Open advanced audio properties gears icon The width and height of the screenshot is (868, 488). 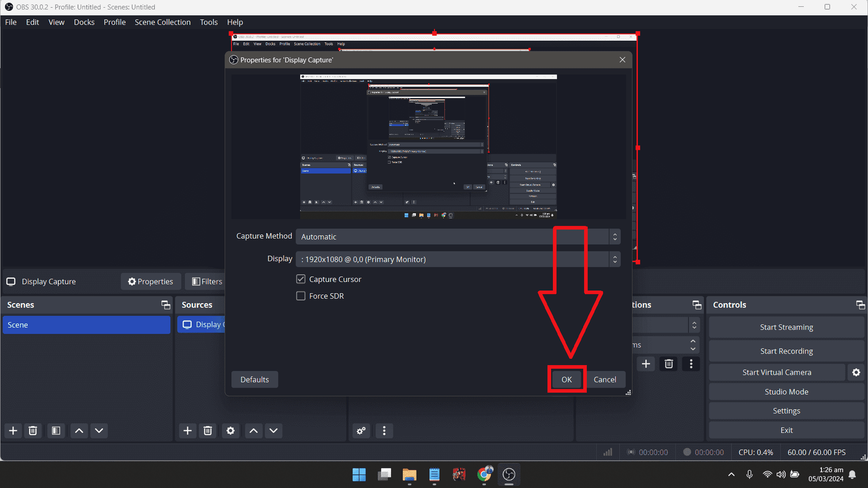[x=361, y=431]
